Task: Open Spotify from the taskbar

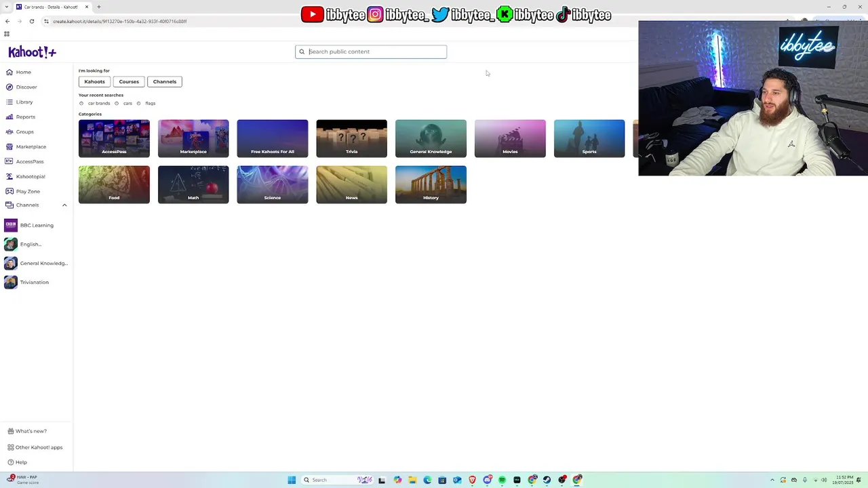Action: coord(502,480)
